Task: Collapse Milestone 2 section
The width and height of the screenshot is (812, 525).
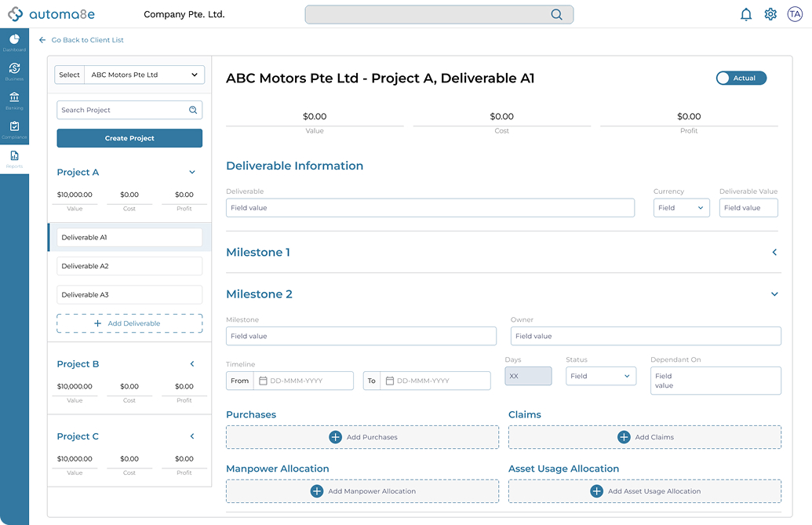Action: coord(774,294)
